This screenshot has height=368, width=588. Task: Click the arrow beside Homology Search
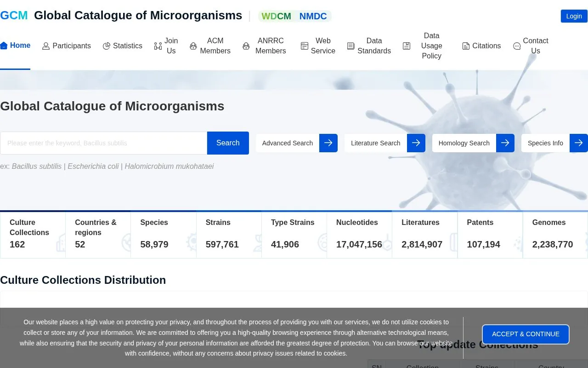tap(505, 143)
